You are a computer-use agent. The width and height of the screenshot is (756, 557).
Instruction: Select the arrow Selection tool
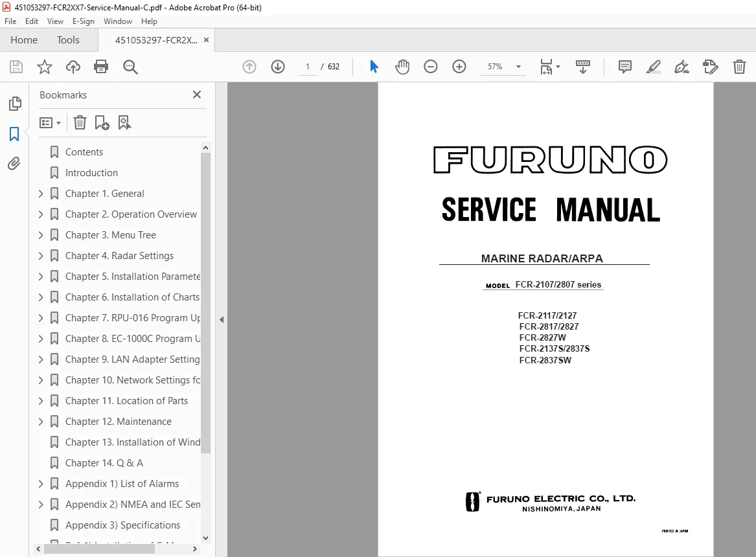(374, 67)
